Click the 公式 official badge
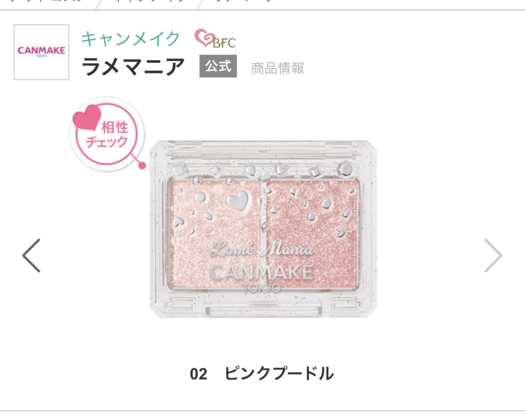The image size is (525, 420). 218,66
